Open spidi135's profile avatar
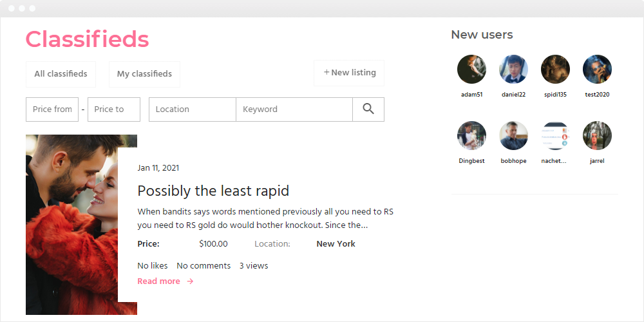Screen dimensions: 644x322 click(555, 70)
